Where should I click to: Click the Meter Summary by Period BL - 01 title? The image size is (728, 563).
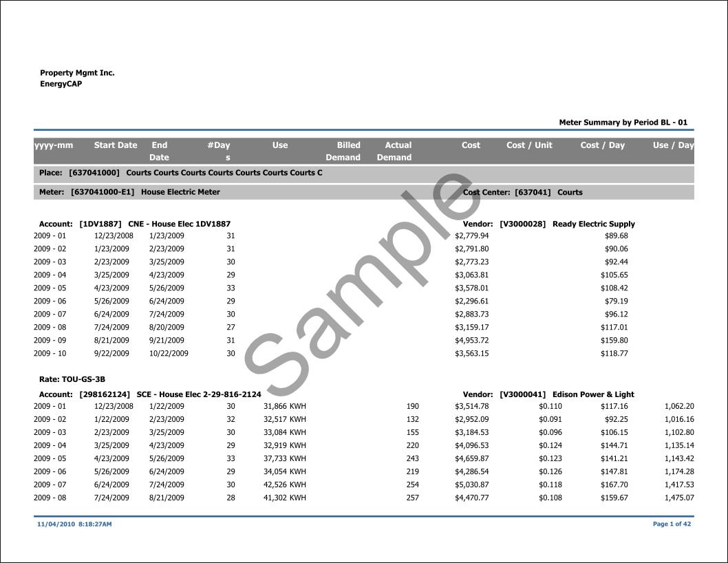click(623, 123)
